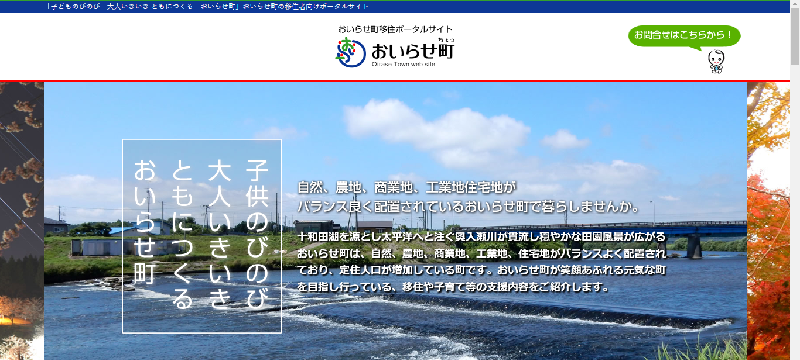
Task: Click the mascot character under the speech bubble
Action: [716, 61]
